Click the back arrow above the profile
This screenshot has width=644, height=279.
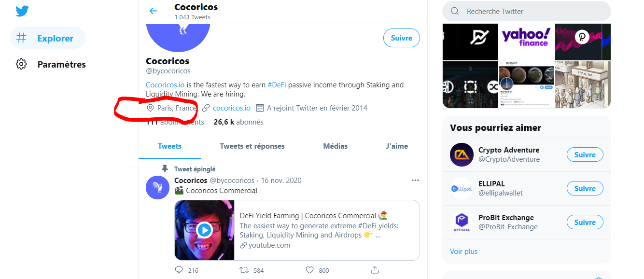pos(153,11)
